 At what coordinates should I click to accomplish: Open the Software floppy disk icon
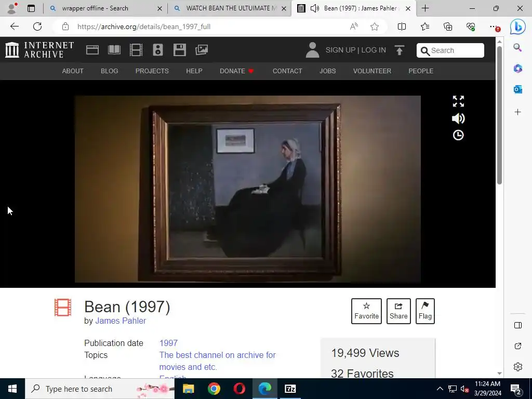tap(179, 50)
